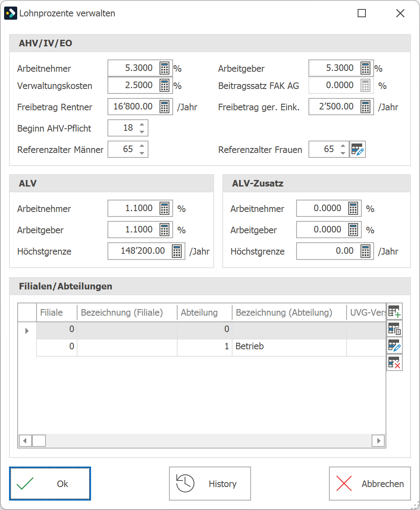Viewport: 420px width, 510px height.
Task: Copy selected Filialen/Abteilungen row
Action: coord(395,329)
